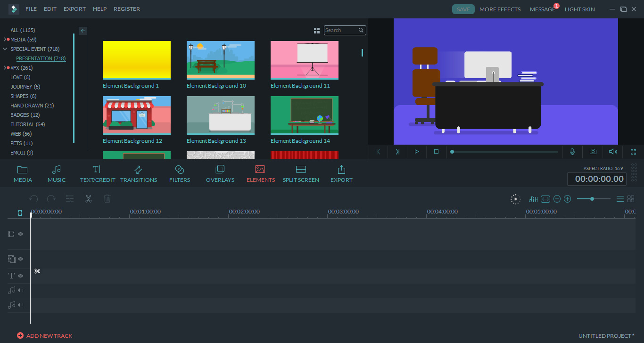Hide the picture-in-picture track eye icon
This screenshot has height=343, width=644.
21,259
